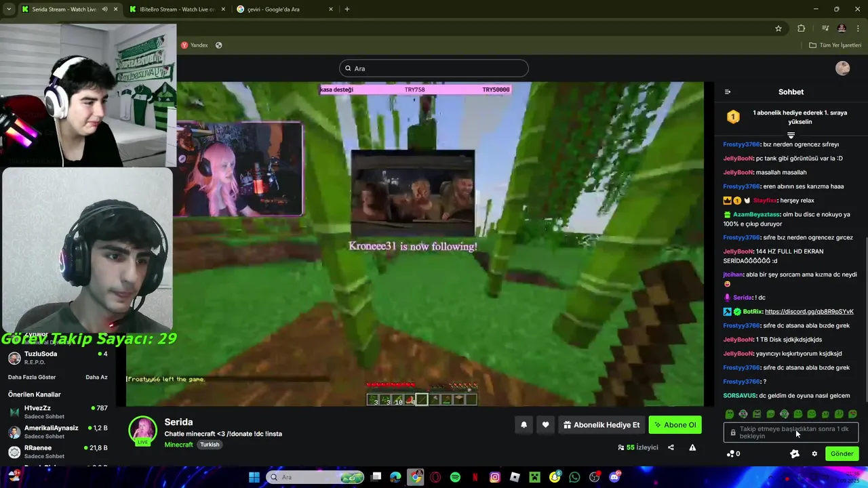Toggle the heart follow button

pos(545,425)
